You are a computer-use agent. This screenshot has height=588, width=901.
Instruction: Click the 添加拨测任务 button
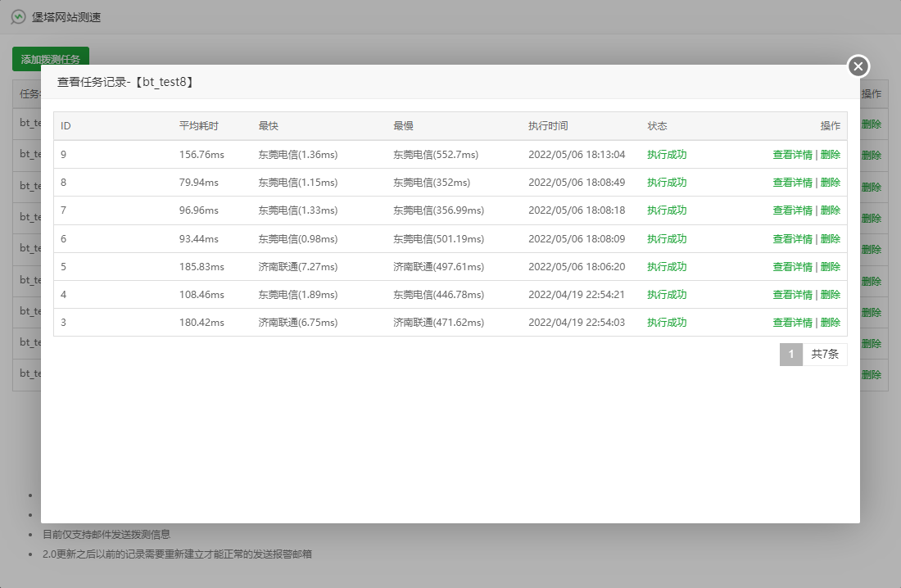50,59
